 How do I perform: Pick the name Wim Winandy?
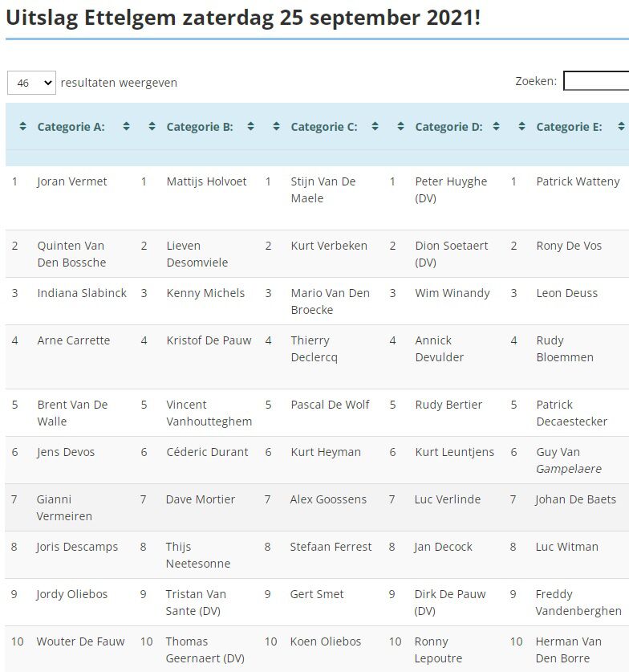click(452, 293)
